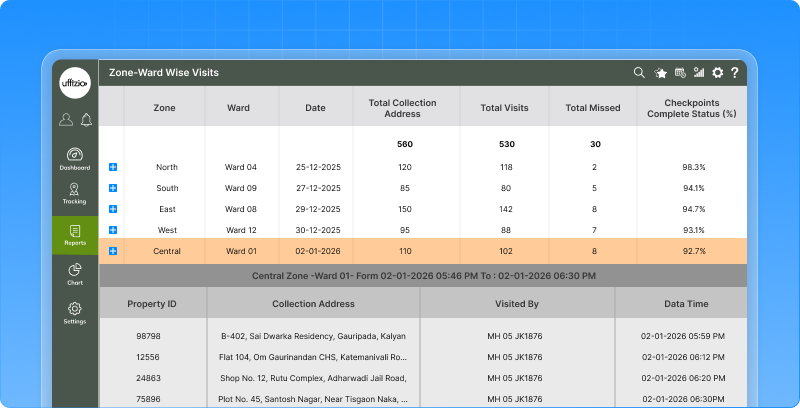This screenshot has height=408, width=800.
Task: Open the header gear settings icon
Action: coord(717,73)
